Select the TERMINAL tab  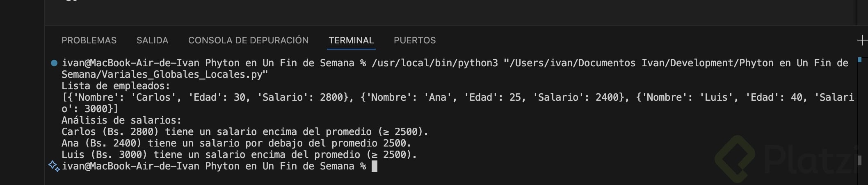[x=351, y=41]
